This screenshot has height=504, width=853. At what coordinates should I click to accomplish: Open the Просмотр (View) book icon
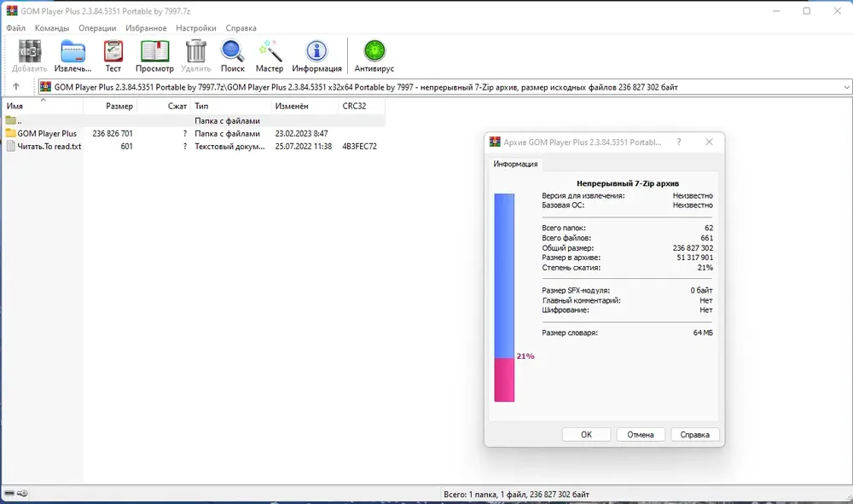click(x=155, y=52)
